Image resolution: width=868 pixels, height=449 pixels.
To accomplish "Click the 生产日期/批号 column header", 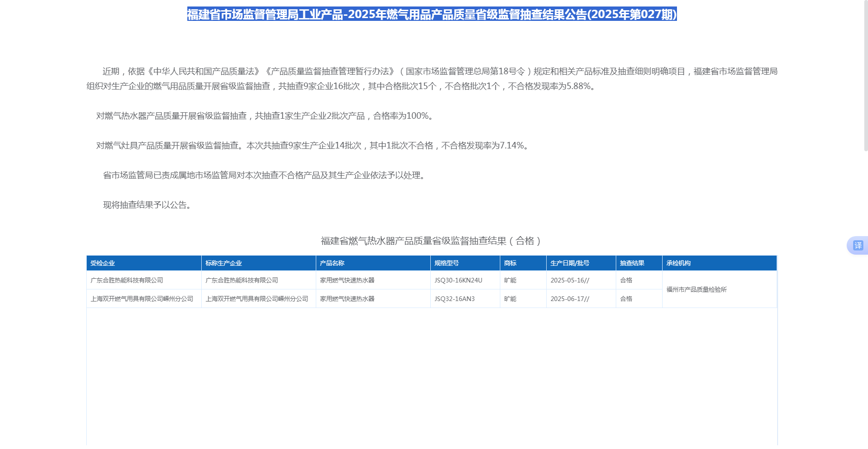I will (x=569, y=263).
